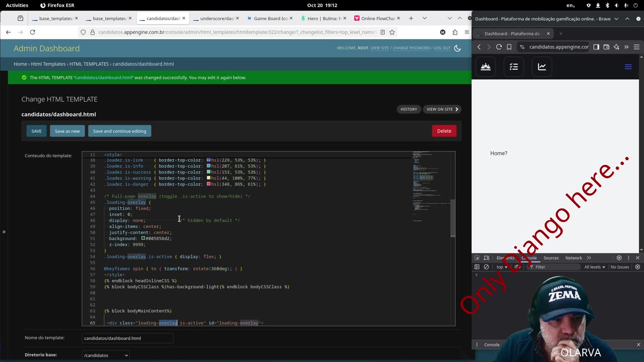Show more DevTools tabs chevron
Image resolution: width=644 pixels, height=362 pixels.
(589, 258)
